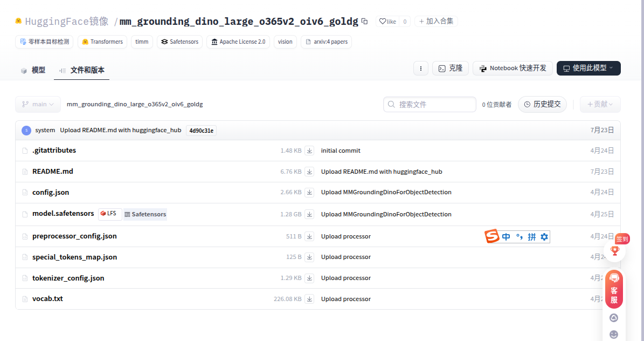Open the tokenizer_config.json file
644x341 pixels.
point(68,278)
